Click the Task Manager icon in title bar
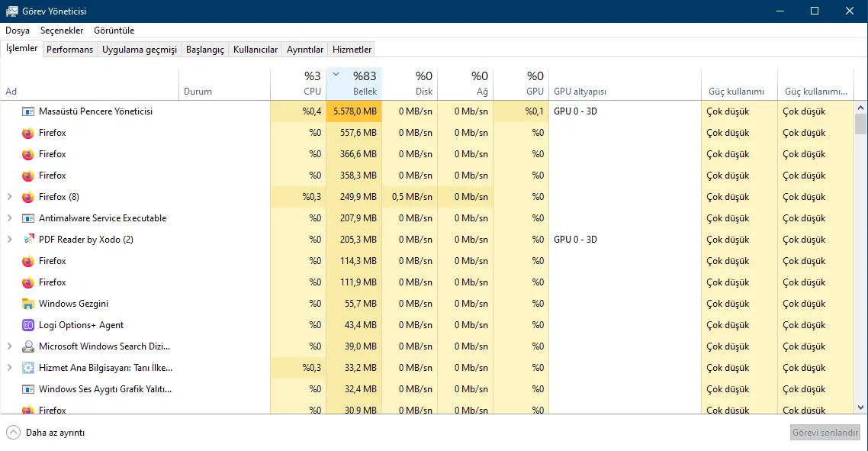Viewport: 868px width, 451px height. coord(11,11)
